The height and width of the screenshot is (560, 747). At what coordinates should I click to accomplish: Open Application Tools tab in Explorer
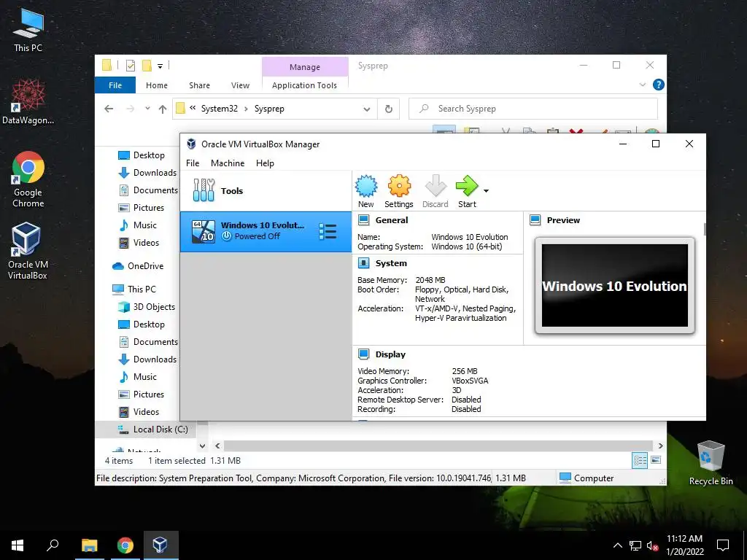tap(304, 85)
